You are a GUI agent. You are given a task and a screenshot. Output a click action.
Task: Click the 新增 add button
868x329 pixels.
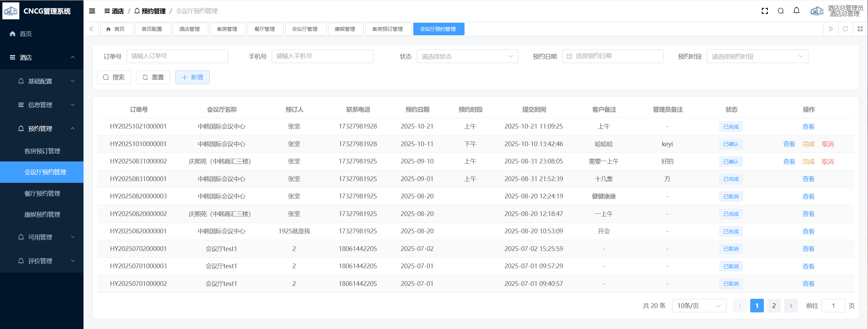pos(192,77)
